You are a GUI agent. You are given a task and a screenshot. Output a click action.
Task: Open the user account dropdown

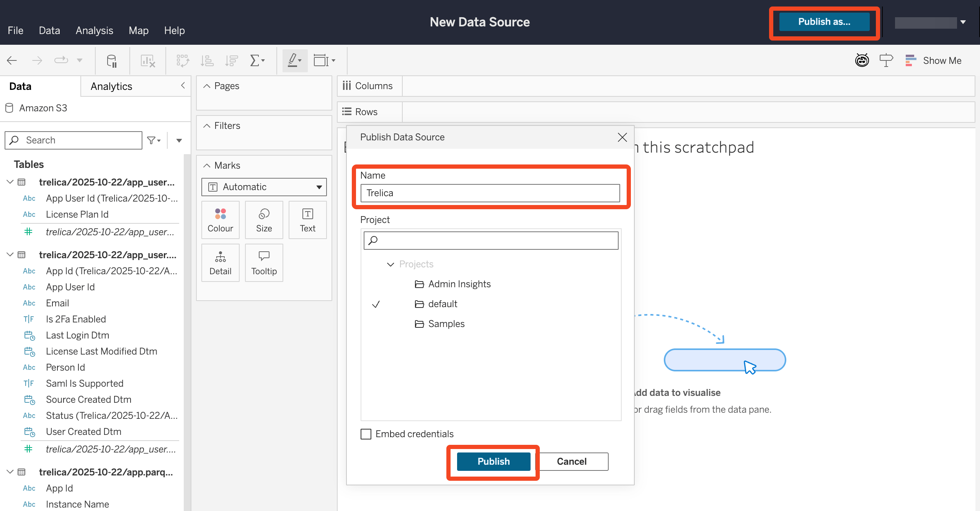(963, 22)
